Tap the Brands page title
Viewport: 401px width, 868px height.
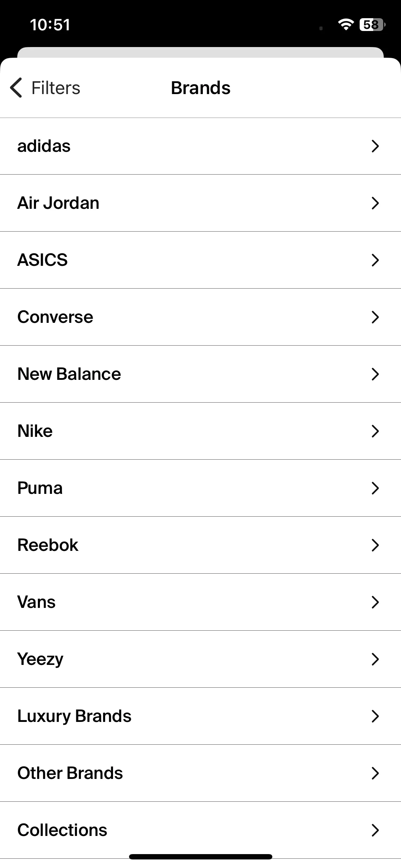pyautogui.click(x=201, y=88)
